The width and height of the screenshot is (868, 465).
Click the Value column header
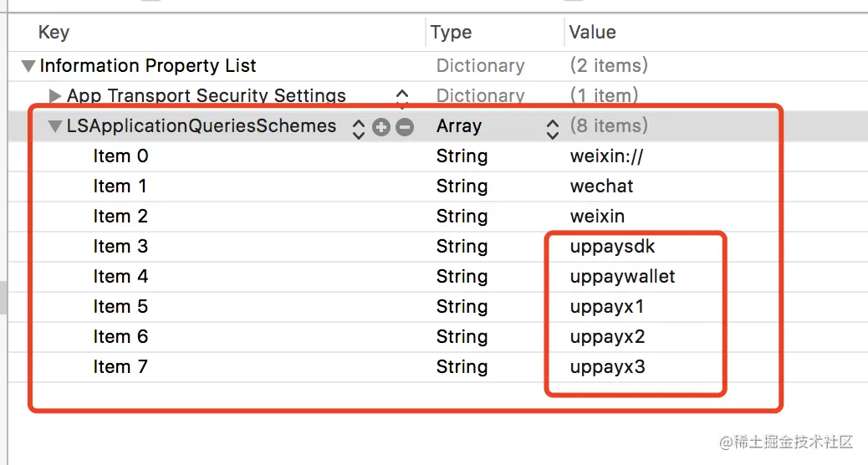click(592, 33)
